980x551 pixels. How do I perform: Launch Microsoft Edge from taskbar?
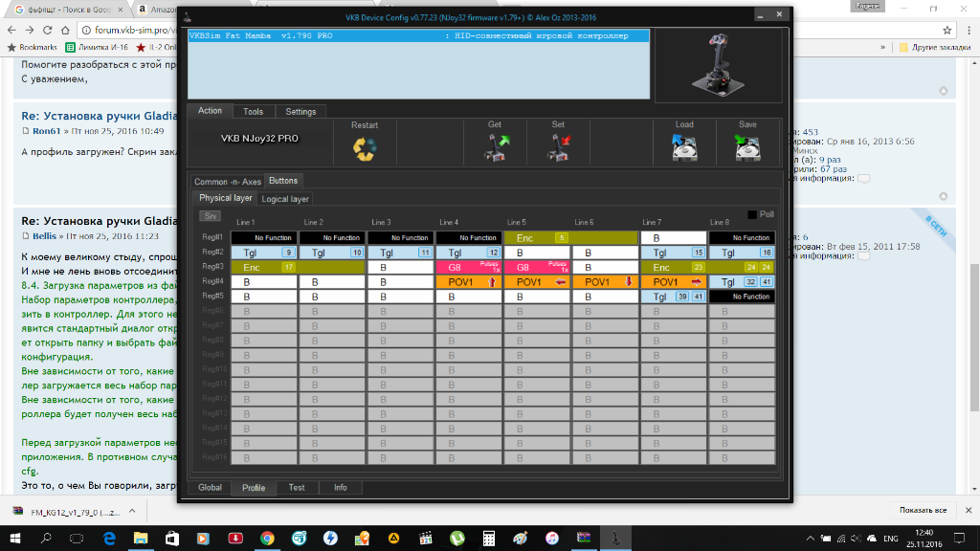(109, 538)
